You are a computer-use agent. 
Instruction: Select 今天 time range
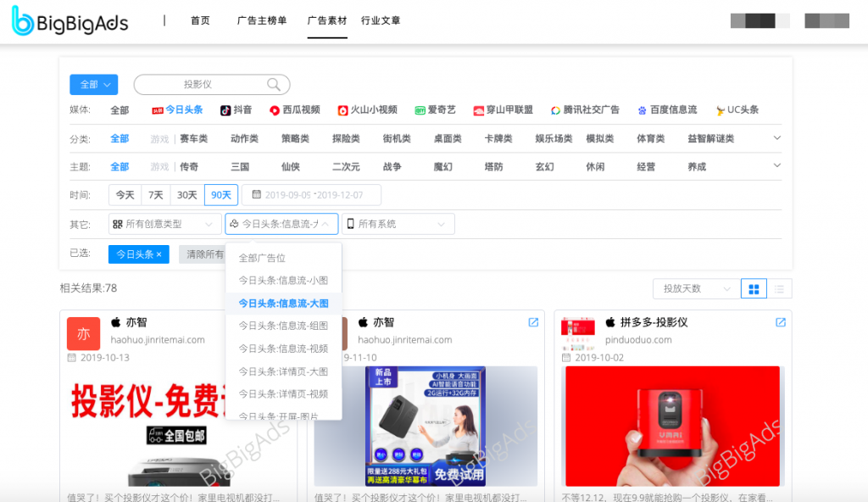tap(125, 195)
